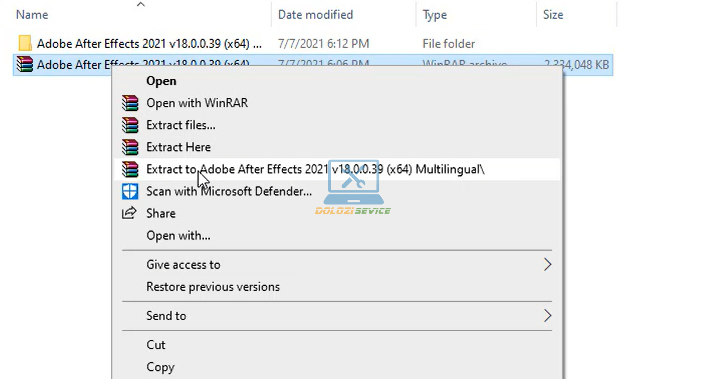This screenshot has height=379, width=707.
Task: Sort by the Type column header
Action: [x=435, y=15]
